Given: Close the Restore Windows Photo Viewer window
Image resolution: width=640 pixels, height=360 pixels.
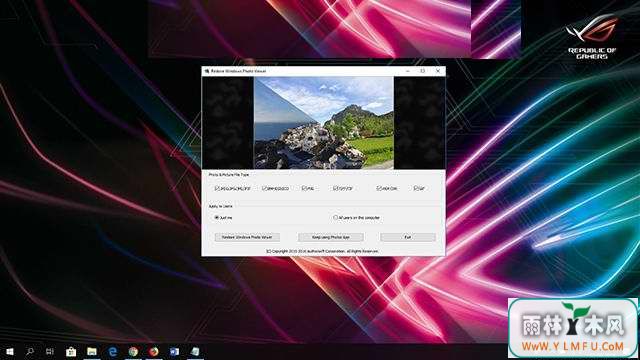Looking at the screenshot, I should pyautogui.click(x=438, y=71).
